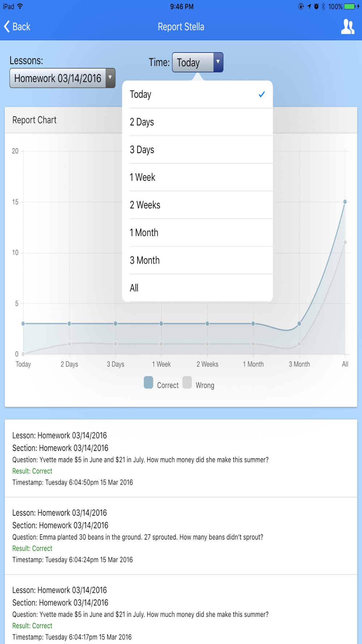Tap the Wi-Fi icon in the status bar
362x644 pixels.
tap(20, 7)
